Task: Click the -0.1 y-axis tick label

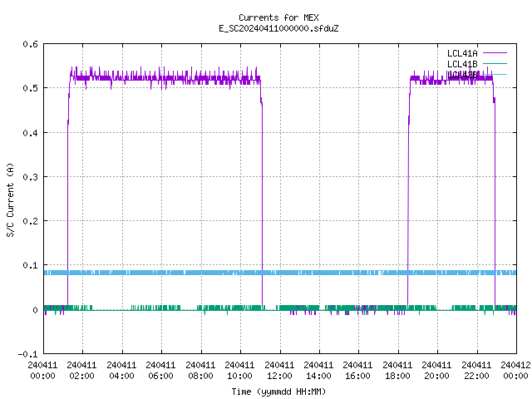Action: tap(27, 354)
